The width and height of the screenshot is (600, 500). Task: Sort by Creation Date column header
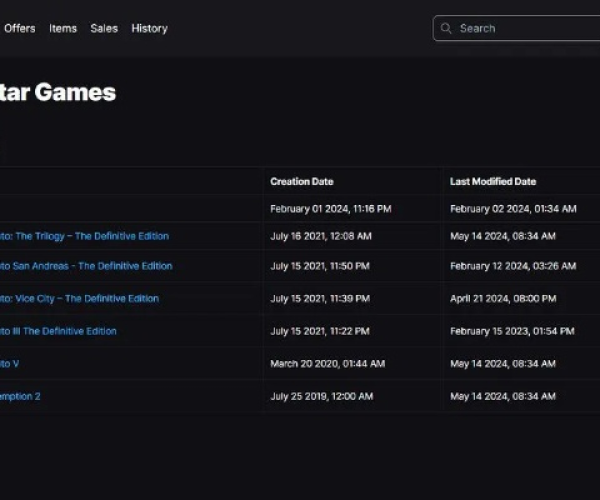pyautogui.click(x=302, y=182)
